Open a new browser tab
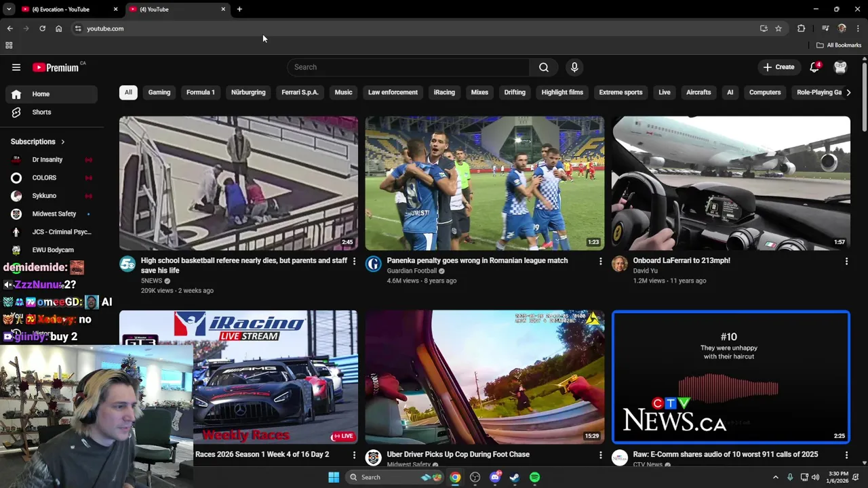 pyautogui.click(x=239, y=9)
